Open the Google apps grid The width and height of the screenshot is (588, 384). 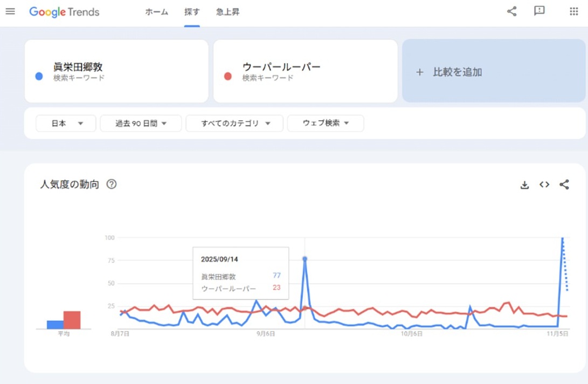tap(573, 11)
